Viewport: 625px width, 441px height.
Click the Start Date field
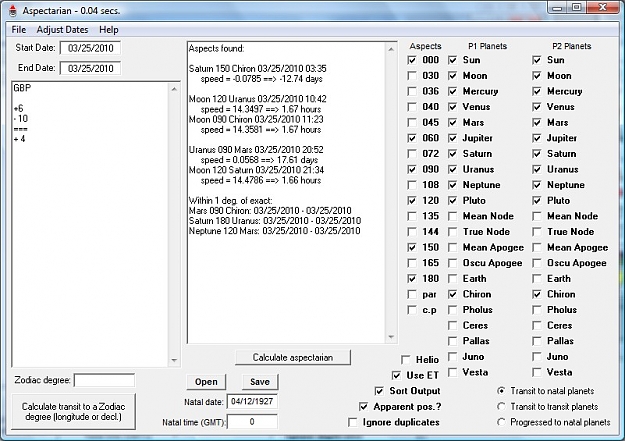(x=90, y=48)
